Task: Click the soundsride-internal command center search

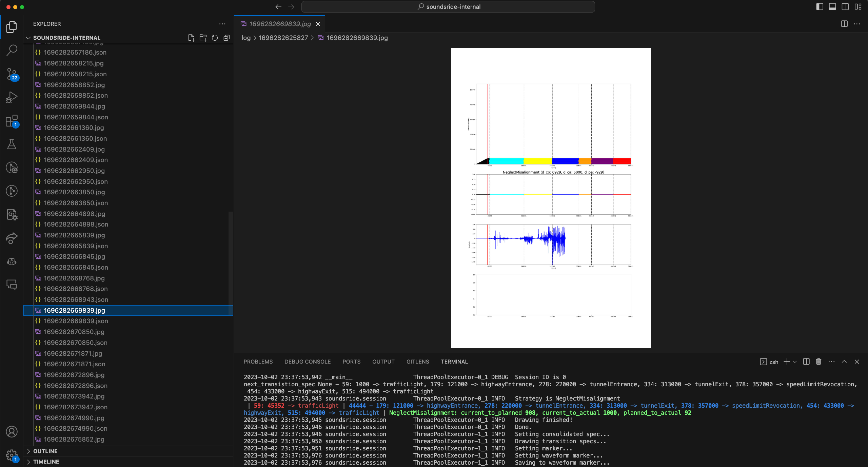Action: click(x=448, y=7)
